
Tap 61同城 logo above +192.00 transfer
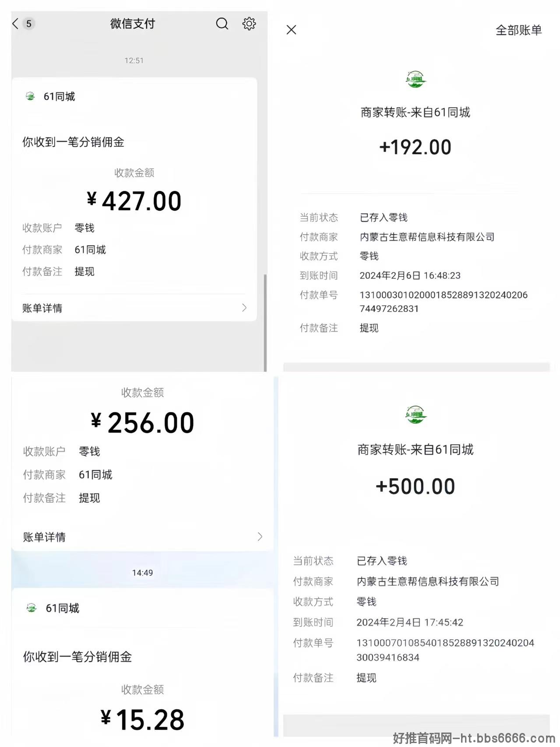(416, 79)
